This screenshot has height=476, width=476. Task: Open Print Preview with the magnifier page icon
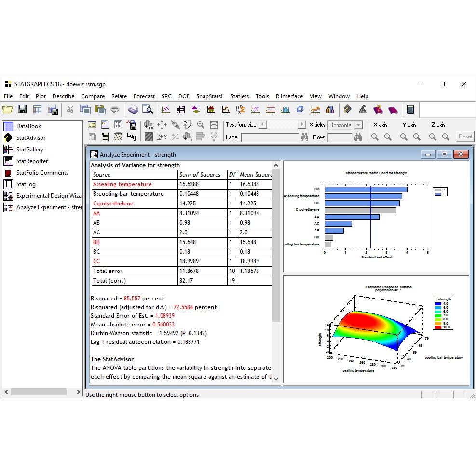pos(147,109)
